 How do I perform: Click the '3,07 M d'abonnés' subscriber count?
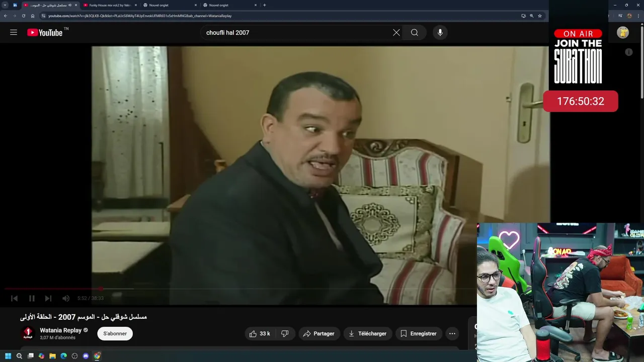click(x=57, y=338)
